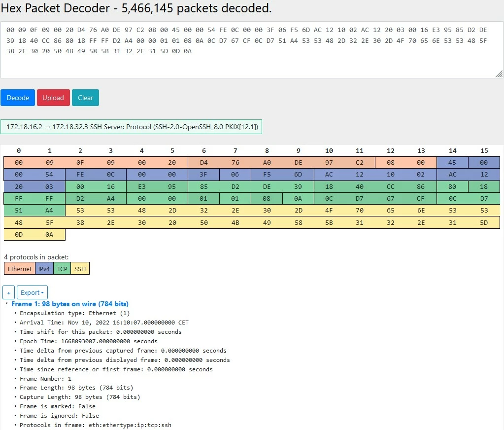The width and height of the screenshot is (504, 430).
Task: Click column header 10 of hex grid
Action: coord(329,150)
